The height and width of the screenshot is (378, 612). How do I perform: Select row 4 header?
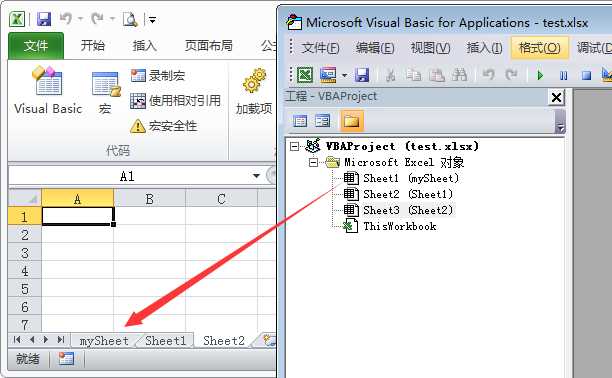click(x=25, y=271)
